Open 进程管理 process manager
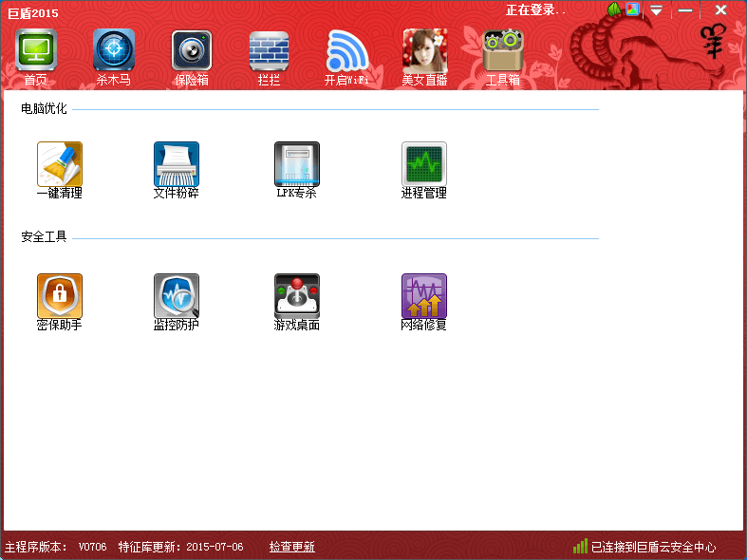Image resolution: width=747 pixels, height=560 pixels. tap(424, 164)
